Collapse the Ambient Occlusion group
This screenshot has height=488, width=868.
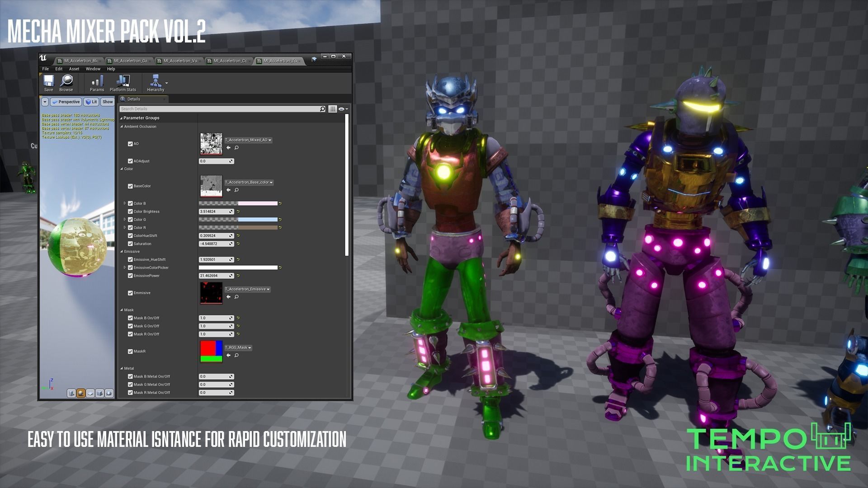click(x=122, y=127)
